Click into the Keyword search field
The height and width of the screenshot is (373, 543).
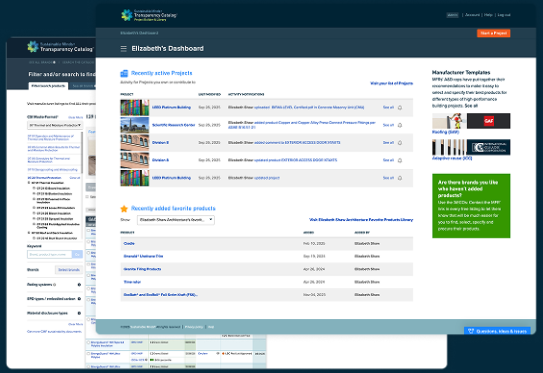[50, 255]
